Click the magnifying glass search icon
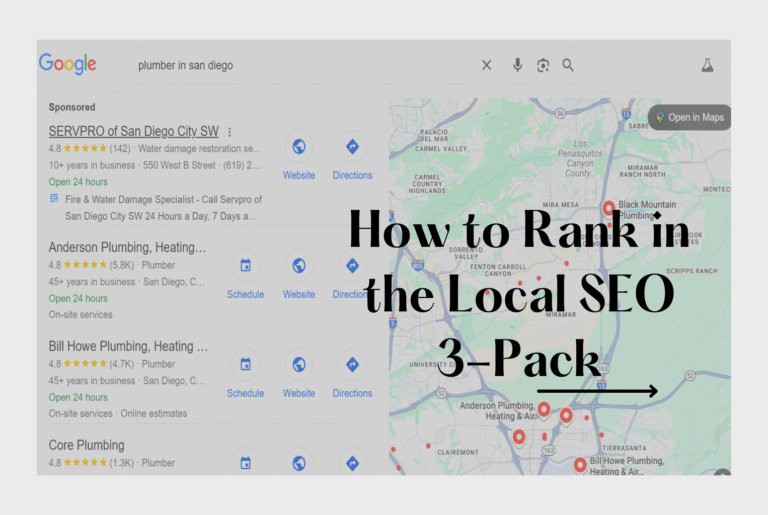Viewport: 768px width, 515px height. [568, 65]
